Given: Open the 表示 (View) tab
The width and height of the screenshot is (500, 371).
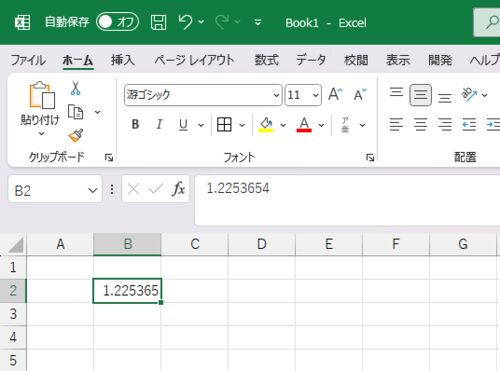Looking at the screenshot, I should point(398,60).
